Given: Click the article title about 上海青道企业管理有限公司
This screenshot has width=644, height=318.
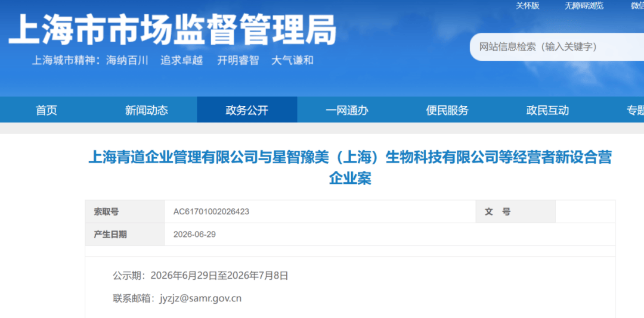Looking at the screenshot, I should click(x=350, y=167).
